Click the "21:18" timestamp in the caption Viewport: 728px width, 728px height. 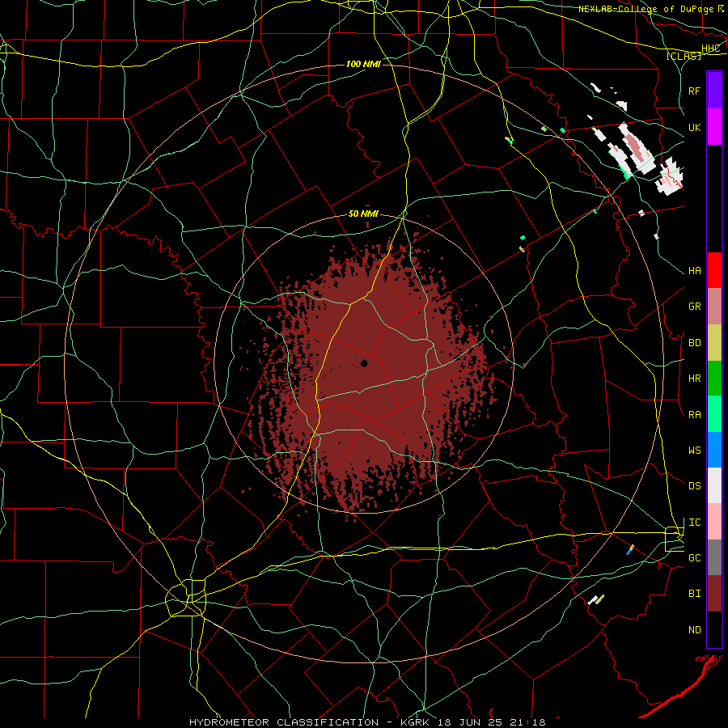[x=527, y=722]
